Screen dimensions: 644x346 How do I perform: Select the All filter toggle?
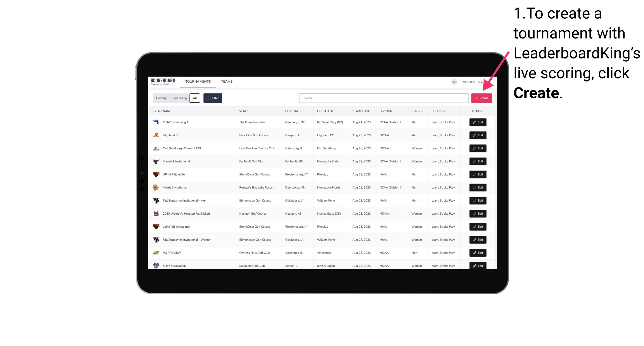tap(195, 98)
